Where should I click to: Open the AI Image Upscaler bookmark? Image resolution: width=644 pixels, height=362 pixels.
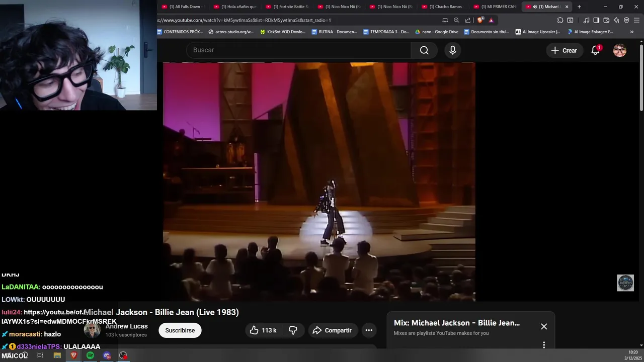coord(538,32)
